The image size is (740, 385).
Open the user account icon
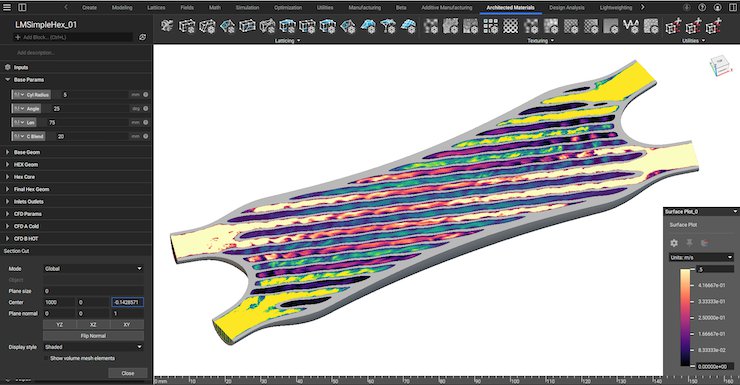pos(717,8)
